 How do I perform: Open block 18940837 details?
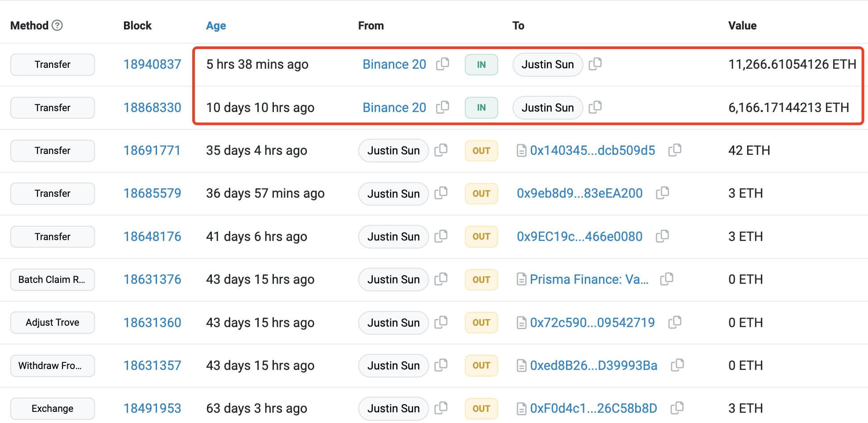[x=152, y=64]
